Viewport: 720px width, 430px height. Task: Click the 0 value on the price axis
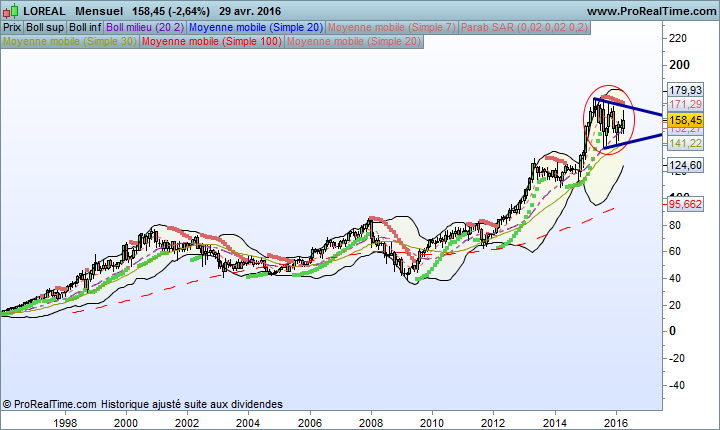(672, 331)
